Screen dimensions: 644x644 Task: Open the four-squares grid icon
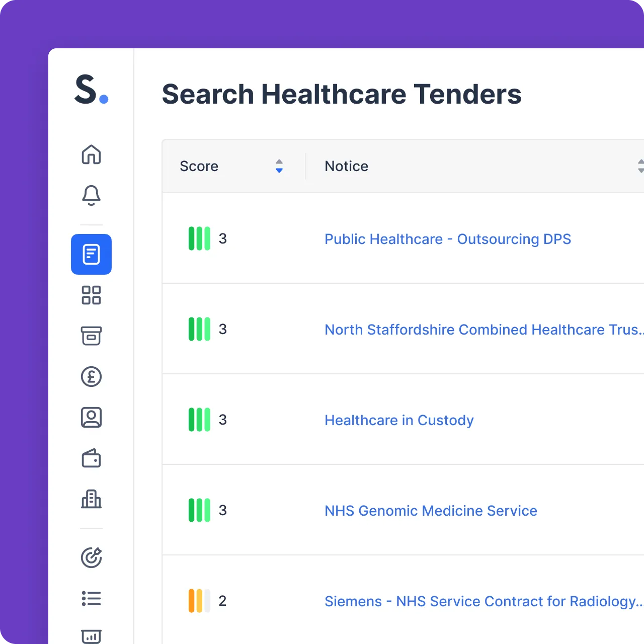91,295
